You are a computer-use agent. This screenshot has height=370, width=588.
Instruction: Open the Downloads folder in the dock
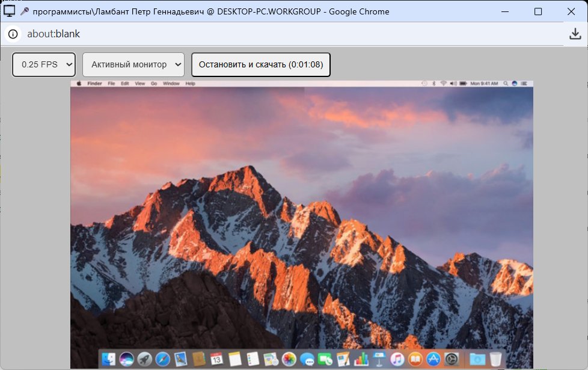477,359
